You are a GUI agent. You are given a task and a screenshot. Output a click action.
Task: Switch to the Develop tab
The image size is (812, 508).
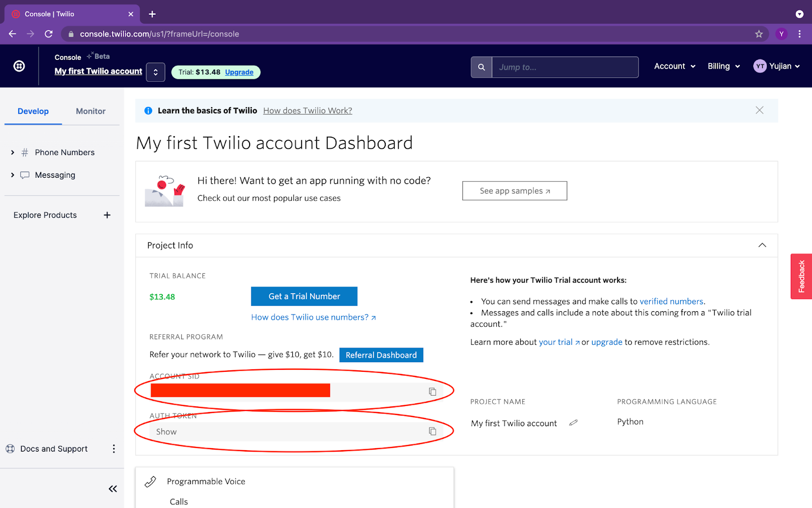[33, 111]
